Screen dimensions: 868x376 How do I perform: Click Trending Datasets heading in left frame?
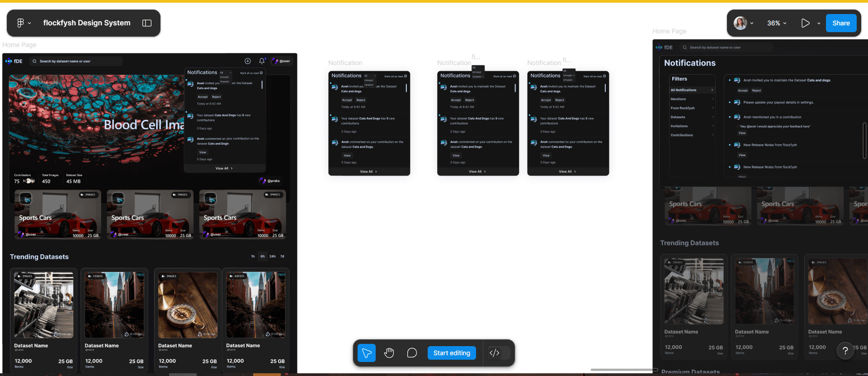[x=39, y=257]
